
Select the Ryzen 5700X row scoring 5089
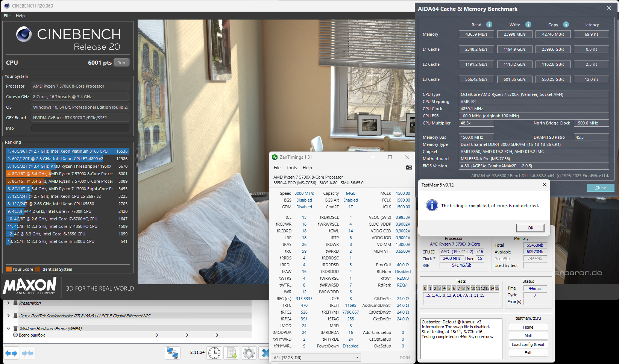coord(68,181)
